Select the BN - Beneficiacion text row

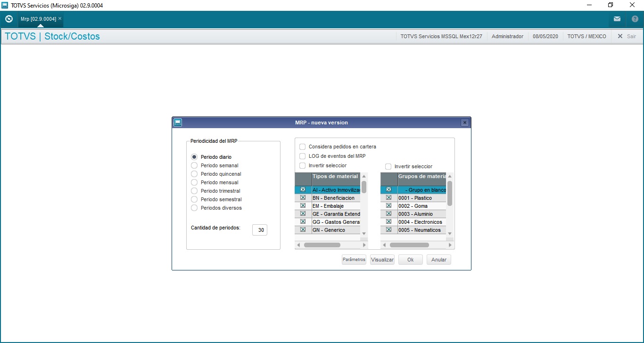[x=336, y=198]
